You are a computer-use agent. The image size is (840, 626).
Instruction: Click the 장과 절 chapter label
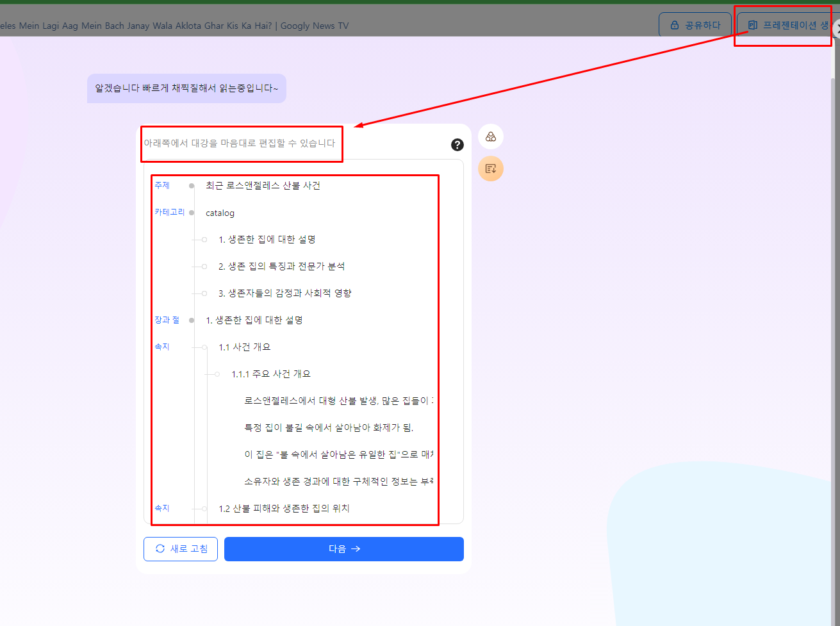pos(167,320)
